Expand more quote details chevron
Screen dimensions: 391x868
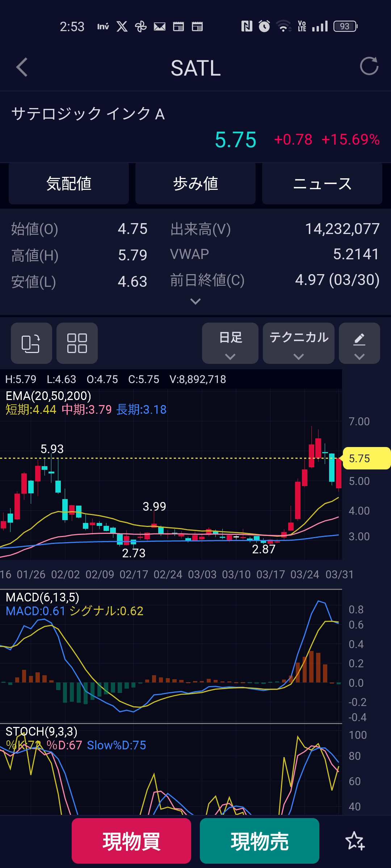click(195, 301)
